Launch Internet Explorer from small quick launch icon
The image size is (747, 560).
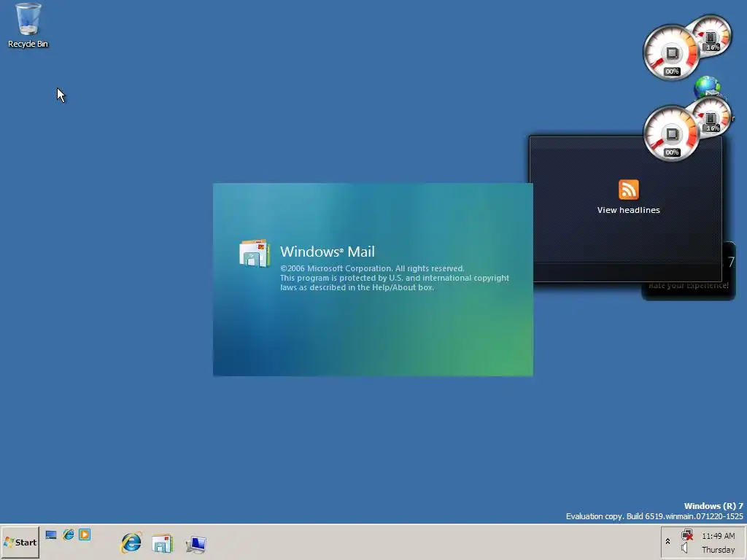coord(68,534)
